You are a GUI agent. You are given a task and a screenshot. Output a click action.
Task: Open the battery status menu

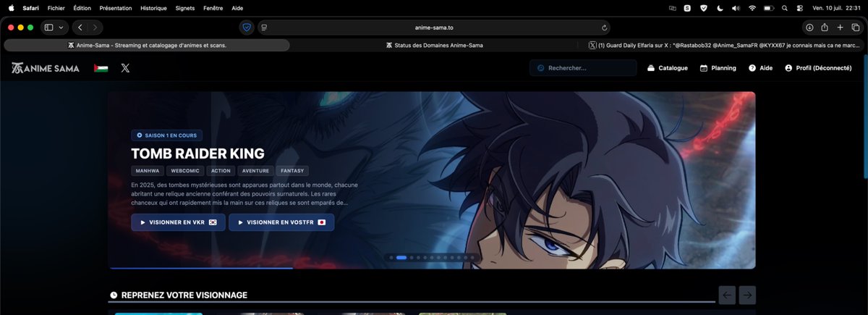[769, 8]
